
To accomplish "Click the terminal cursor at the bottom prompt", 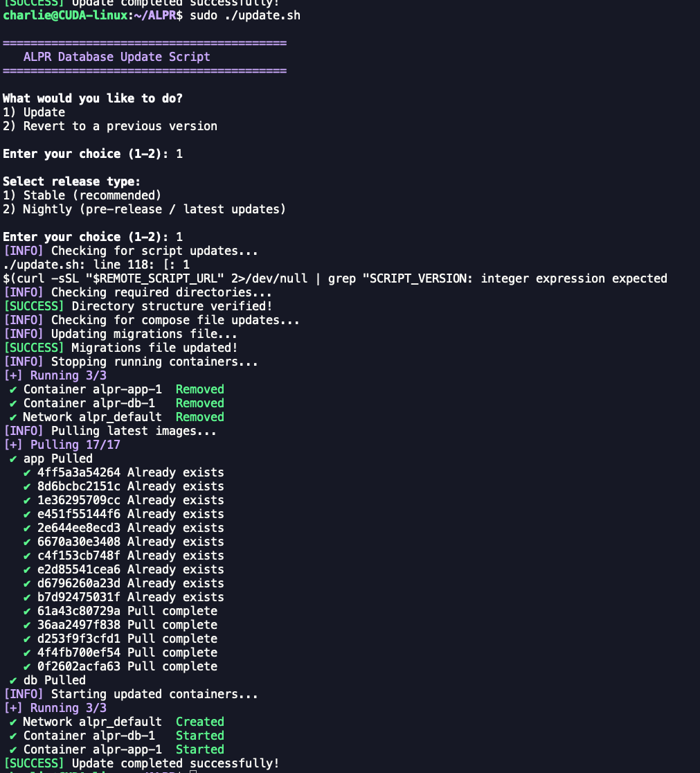I will click(193, 771).
